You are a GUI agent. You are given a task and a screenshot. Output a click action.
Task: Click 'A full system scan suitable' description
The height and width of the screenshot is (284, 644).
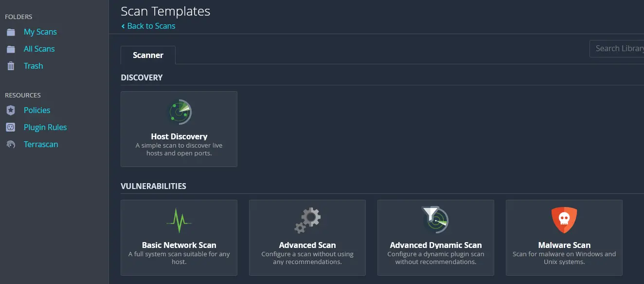pos(179,254)
